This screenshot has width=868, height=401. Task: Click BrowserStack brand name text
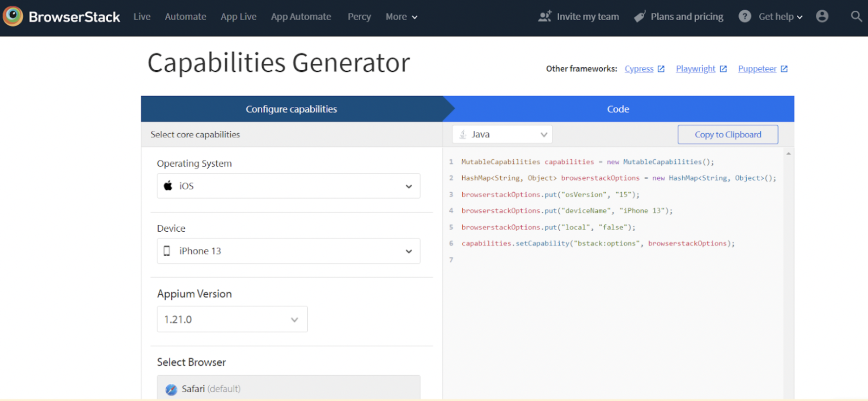point(74,17)
